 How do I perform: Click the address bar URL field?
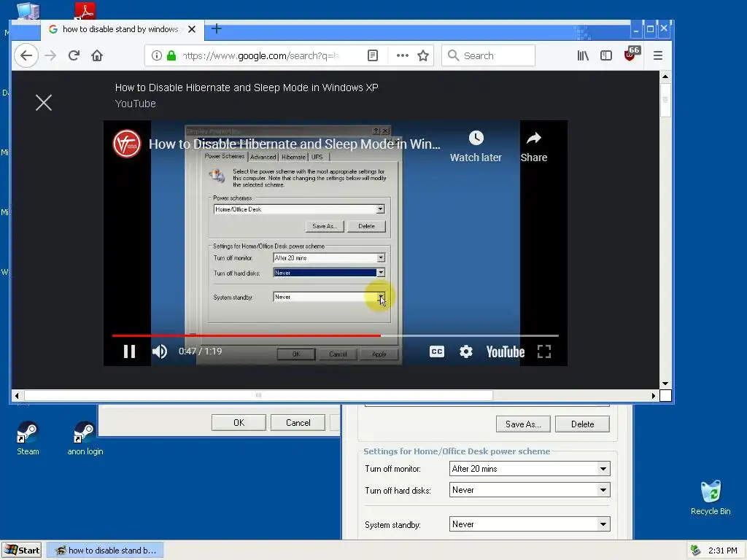(261, 55)
